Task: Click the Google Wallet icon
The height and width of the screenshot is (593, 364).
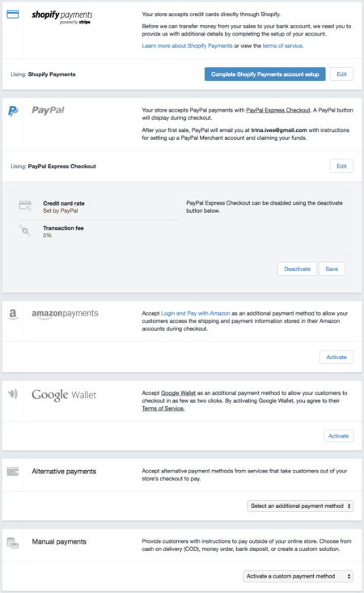Action: [13, 394]
